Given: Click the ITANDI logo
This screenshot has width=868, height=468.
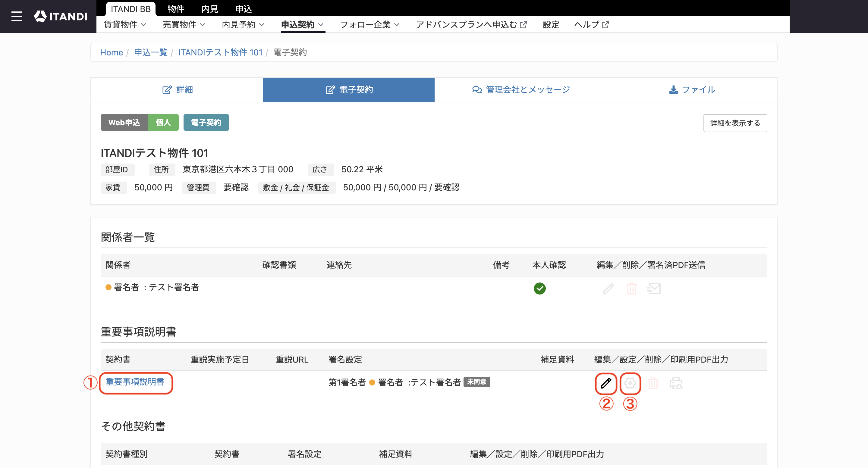Looking at the screenshot, I should coord(61,16).
